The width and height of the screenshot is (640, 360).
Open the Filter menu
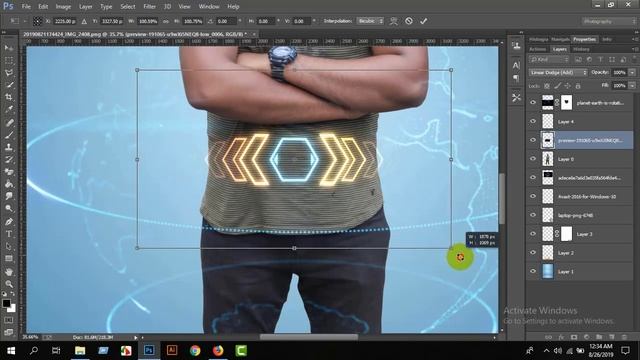149,7
